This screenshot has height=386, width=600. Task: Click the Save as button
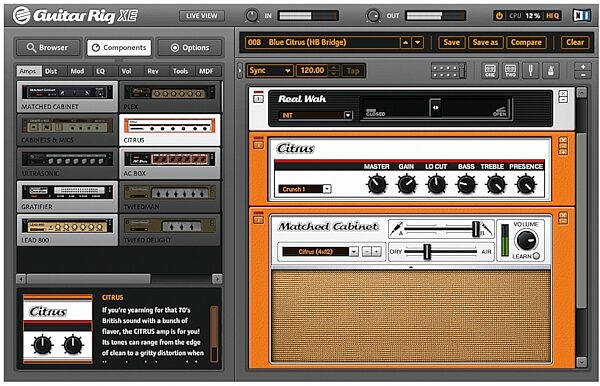[x=485, y=42]
